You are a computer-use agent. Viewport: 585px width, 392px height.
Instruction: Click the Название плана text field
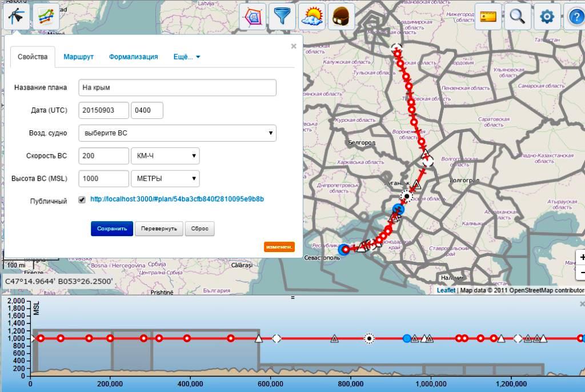(177, 87)
